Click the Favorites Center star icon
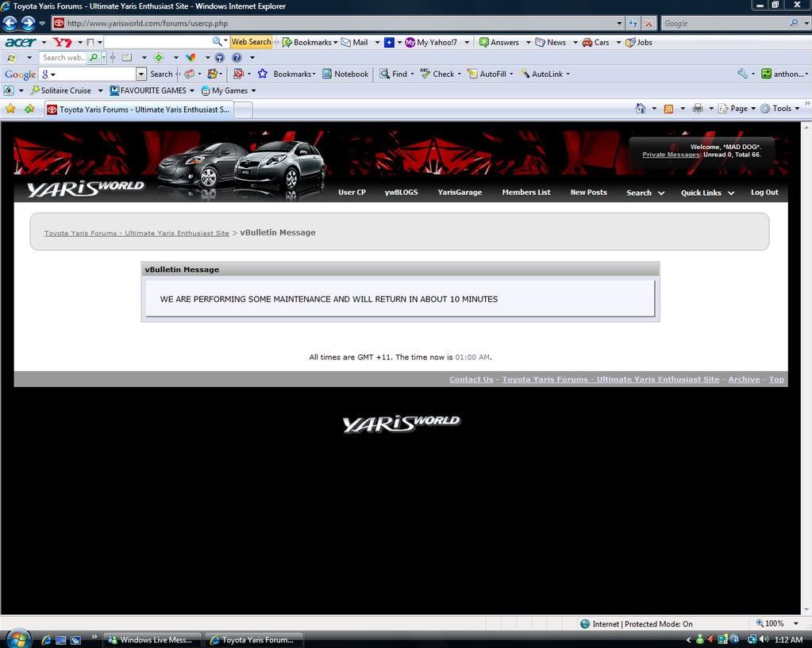Screen dimensions: 812x648 (10, 109)
